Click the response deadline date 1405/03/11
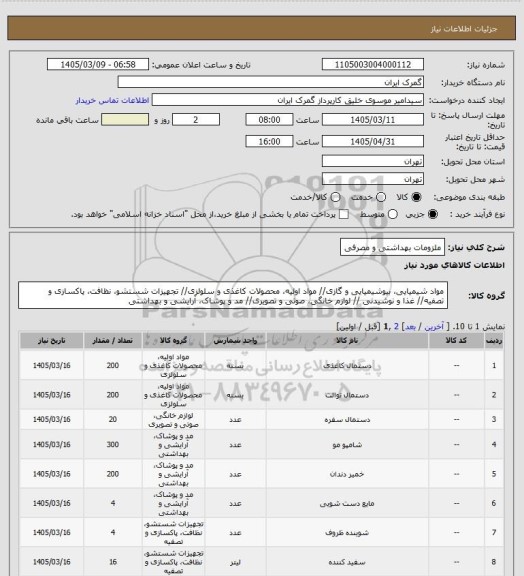The image size is (524, 576). coord(373,120)
